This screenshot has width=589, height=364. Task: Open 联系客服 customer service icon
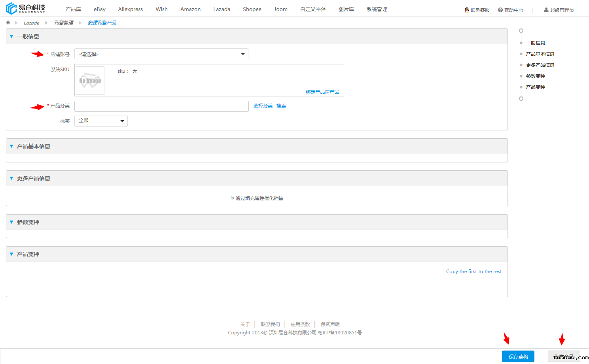click(467, 10)
